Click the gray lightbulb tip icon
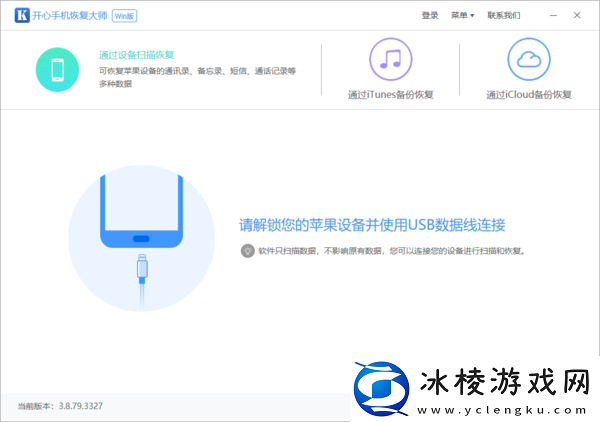 (x=248, y=251)
